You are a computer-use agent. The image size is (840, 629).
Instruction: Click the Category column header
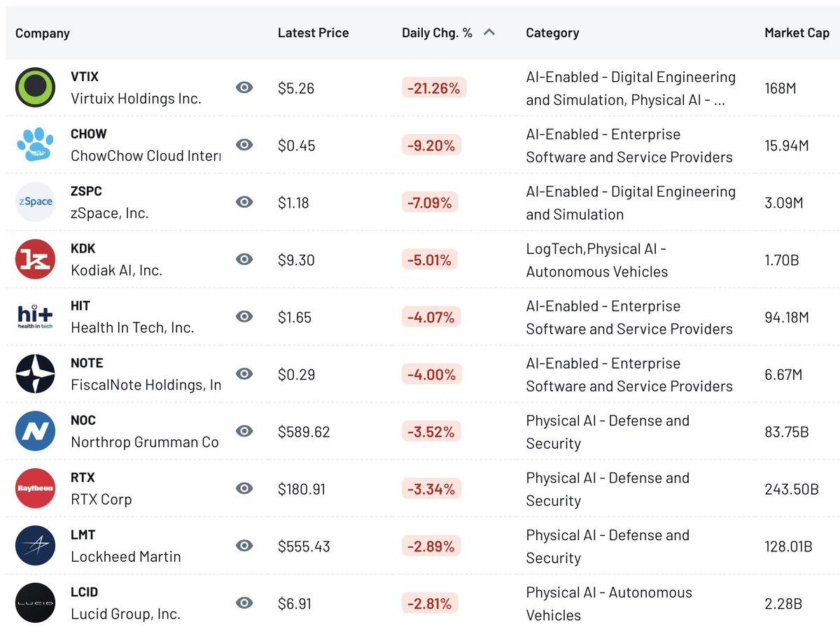coord(552,32)
